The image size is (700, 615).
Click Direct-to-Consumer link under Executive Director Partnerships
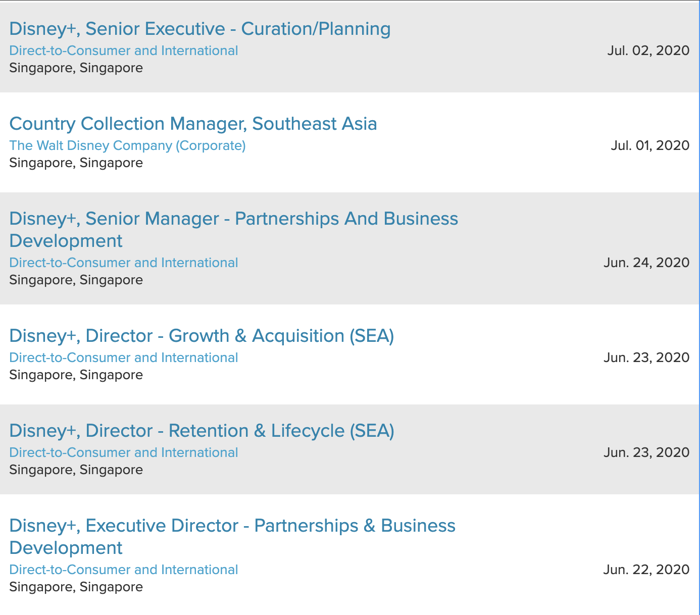pos(124,570)
